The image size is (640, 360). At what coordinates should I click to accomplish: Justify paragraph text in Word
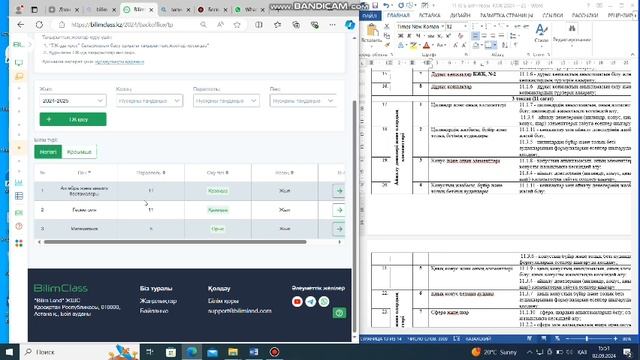[x=502, y=36]
